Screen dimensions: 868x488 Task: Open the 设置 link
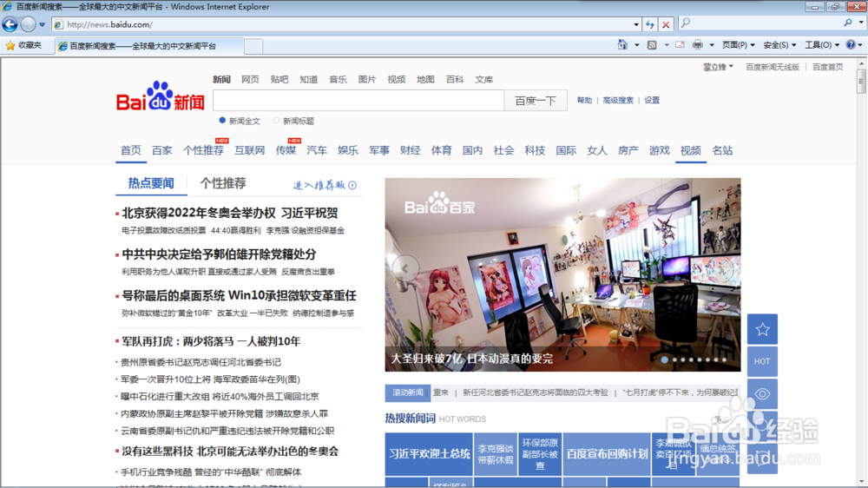pyautogui.click(x=652, y=100)
